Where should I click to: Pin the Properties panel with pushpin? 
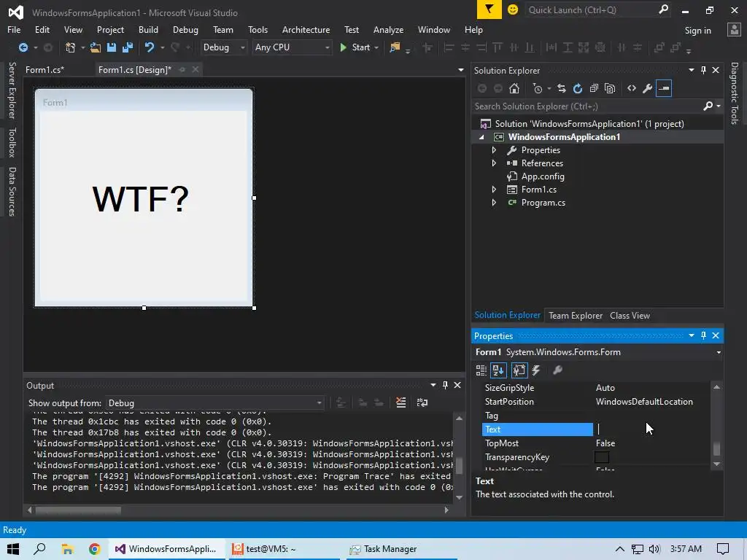click(704, 335)
